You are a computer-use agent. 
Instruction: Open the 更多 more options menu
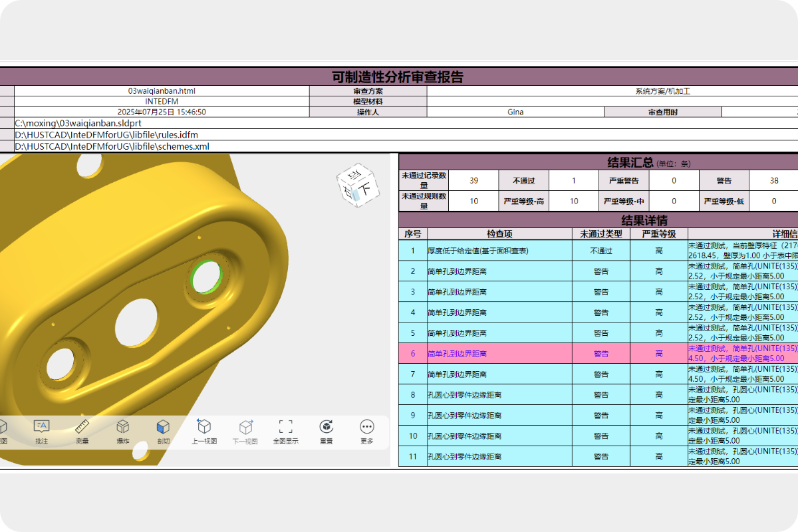pos(366,432)
